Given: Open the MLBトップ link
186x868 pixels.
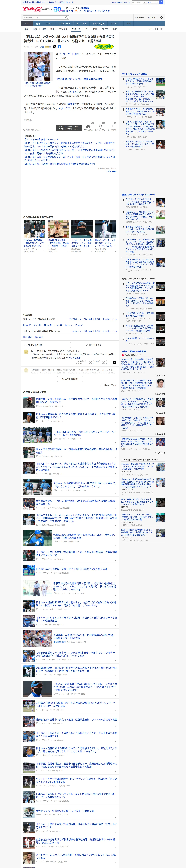Looking at the screenshot, I should pos(77,331).
